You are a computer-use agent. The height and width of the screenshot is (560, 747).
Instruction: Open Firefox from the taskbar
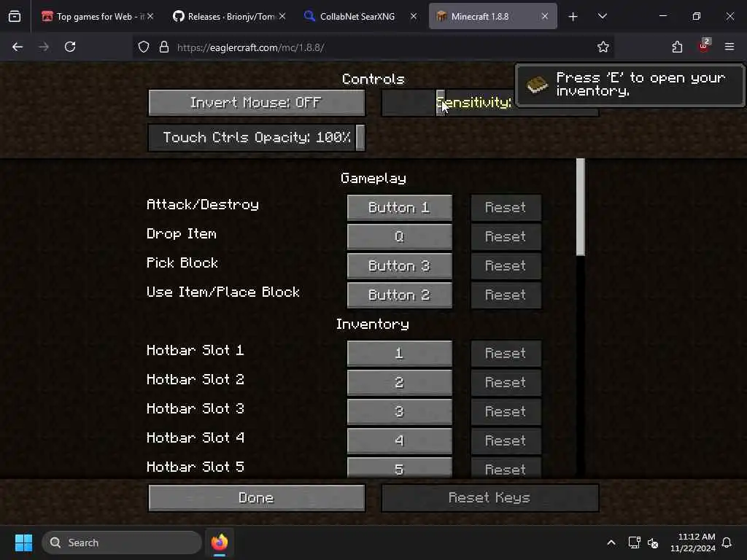[x=220, y=542]
